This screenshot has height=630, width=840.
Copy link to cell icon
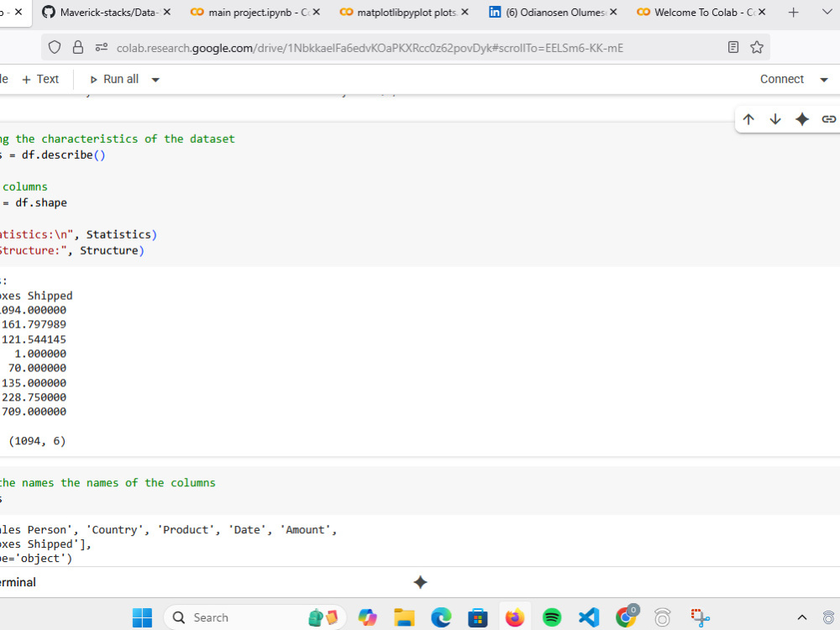[829, 119]
